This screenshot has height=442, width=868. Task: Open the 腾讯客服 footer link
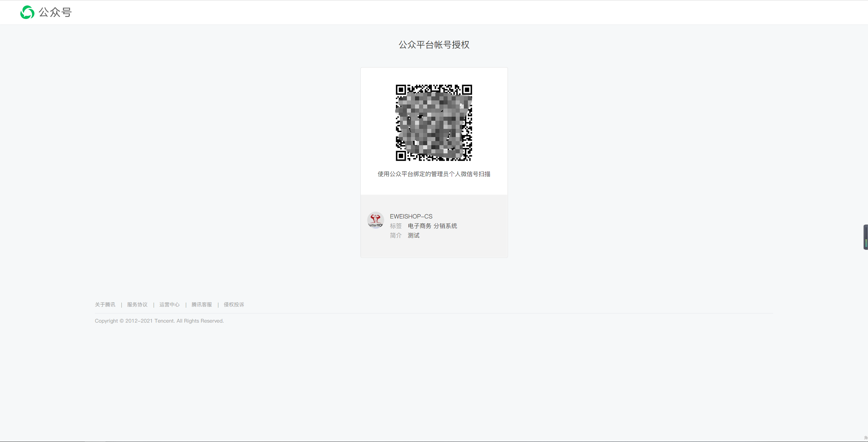(202, 305)
